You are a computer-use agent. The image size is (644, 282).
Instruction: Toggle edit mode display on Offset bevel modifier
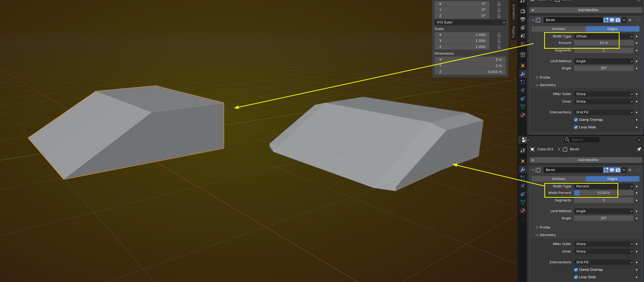pyautogui.click(x=606, y=20)
